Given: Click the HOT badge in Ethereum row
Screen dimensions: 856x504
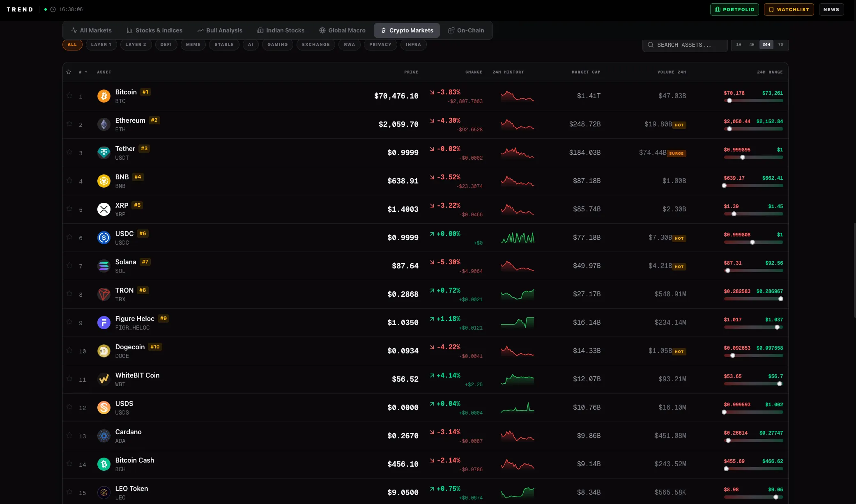Looking at the screenshot, I should [679, 125].
